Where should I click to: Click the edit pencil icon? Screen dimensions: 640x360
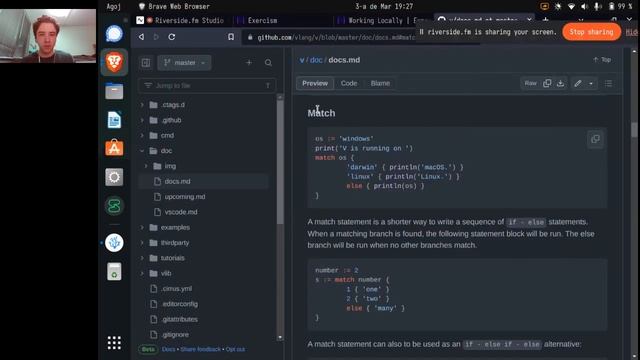pos(578,83)
